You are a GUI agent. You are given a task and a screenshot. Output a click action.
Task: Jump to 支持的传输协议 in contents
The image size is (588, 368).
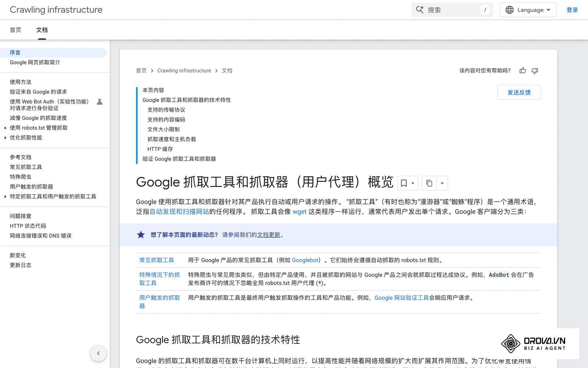pos(166,110)
